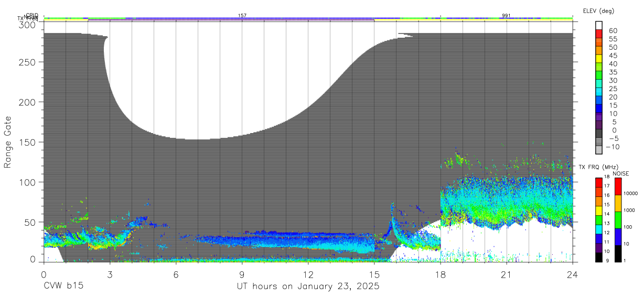The height and width of the screenshot is (297, 644).
Task: Click the blue NOISE segment above 10
Action: click(618, 237)
